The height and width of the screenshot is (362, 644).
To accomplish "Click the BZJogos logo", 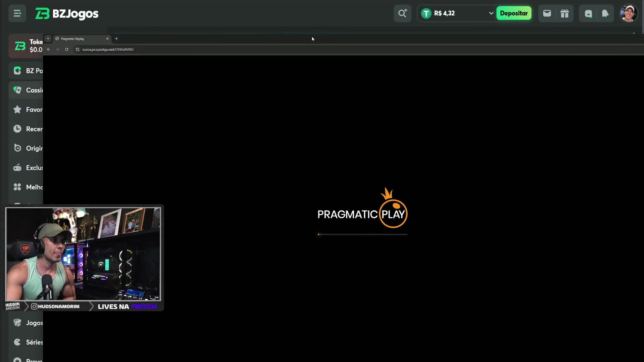I will coord(67,13).
